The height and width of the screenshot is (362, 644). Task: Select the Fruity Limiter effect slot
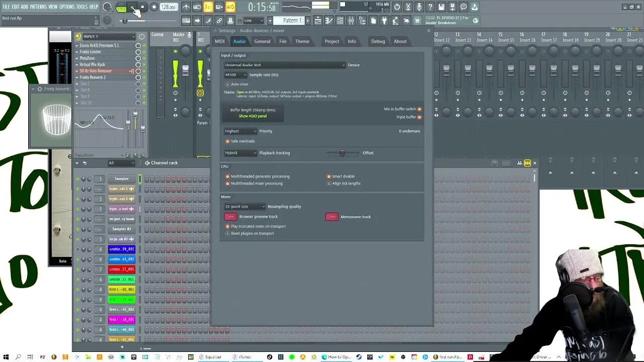[105, 52]
